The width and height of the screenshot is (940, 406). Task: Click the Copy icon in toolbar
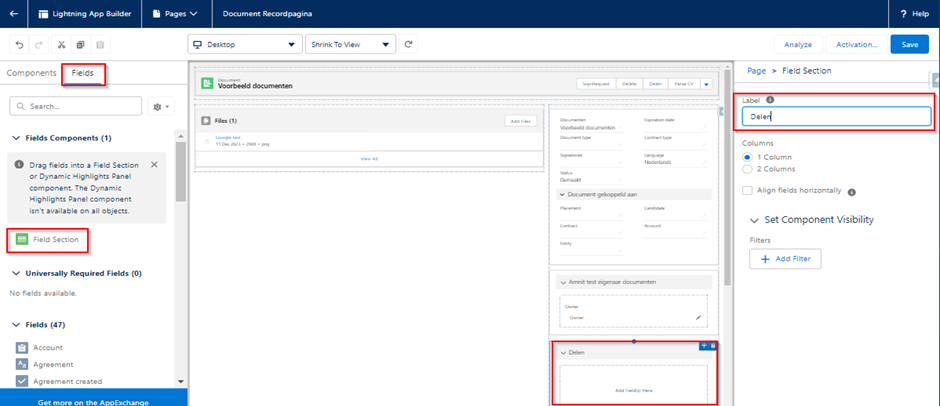click(x=80, y=45)
